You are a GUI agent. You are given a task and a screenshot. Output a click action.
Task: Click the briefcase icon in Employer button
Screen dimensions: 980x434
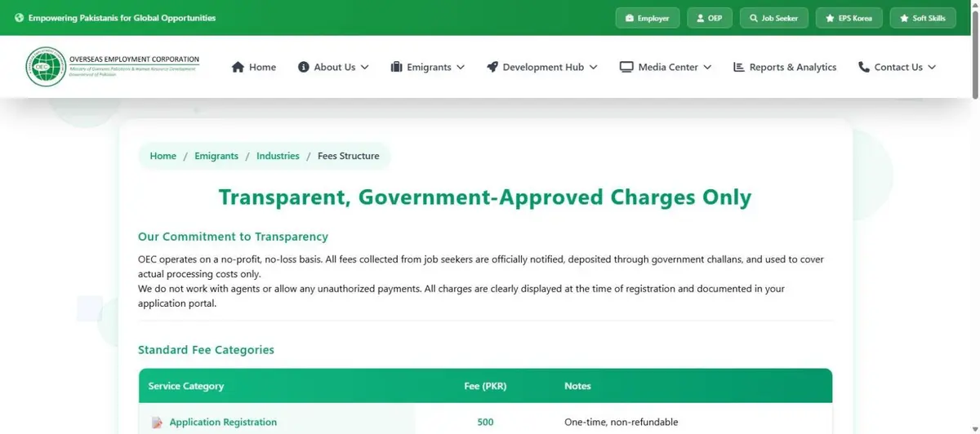[630, 18]
